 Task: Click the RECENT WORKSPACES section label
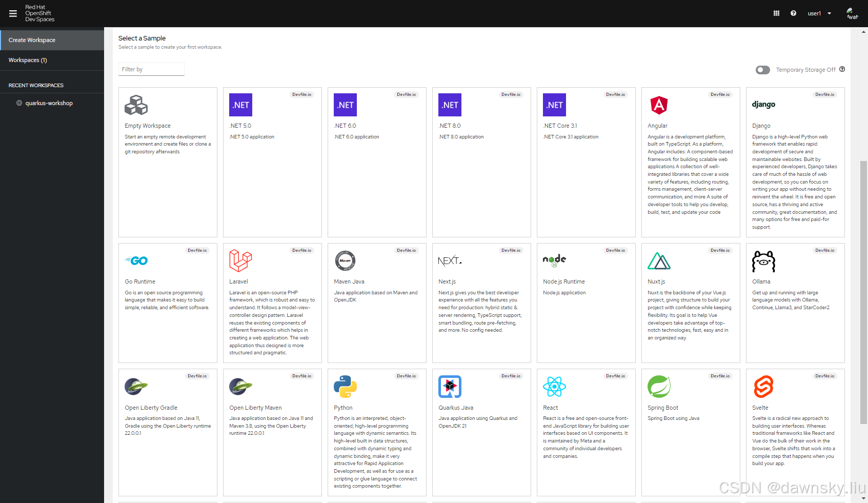[36, 85]
